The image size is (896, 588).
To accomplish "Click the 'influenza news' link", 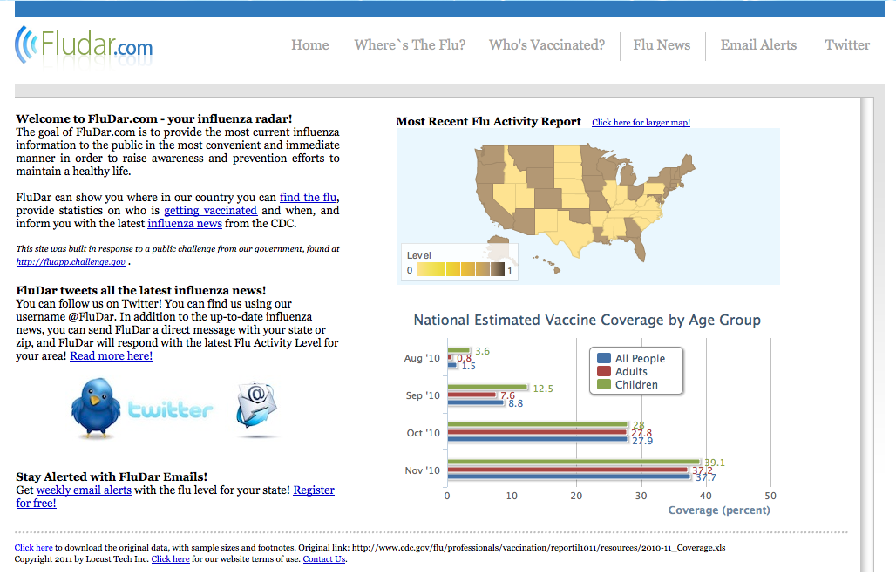I will (185, 224).
